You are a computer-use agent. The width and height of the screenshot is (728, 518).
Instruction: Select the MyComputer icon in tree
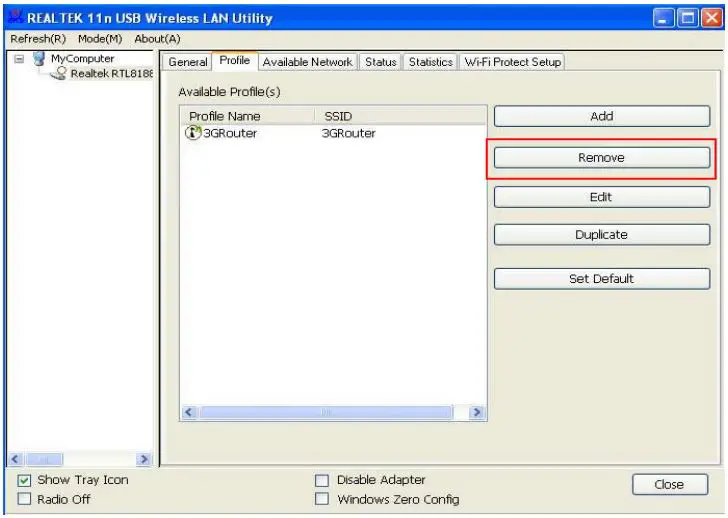pos(39,58)
